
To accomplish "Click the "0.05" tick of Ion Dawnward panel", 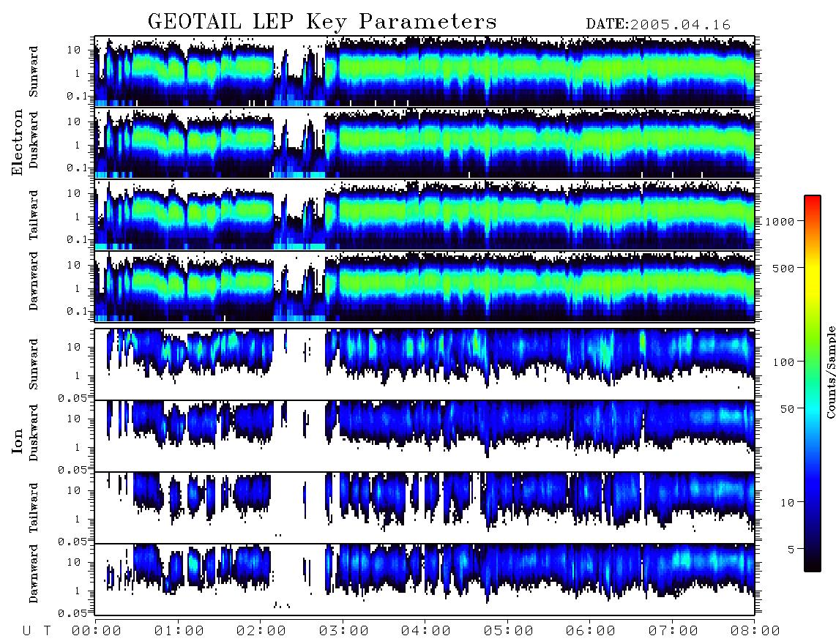I will pyautogui.click(x=72, y=613).
